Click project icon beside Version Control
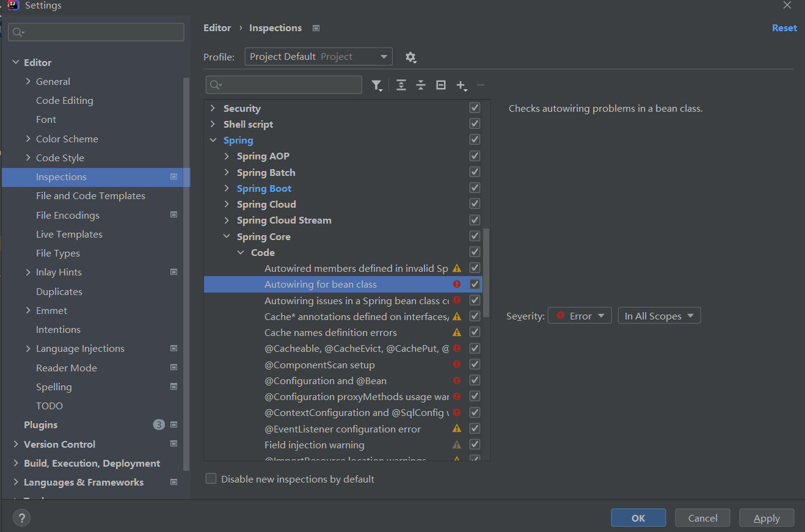Viewport: 805px width, 532px height. click(x=174, y=444)
